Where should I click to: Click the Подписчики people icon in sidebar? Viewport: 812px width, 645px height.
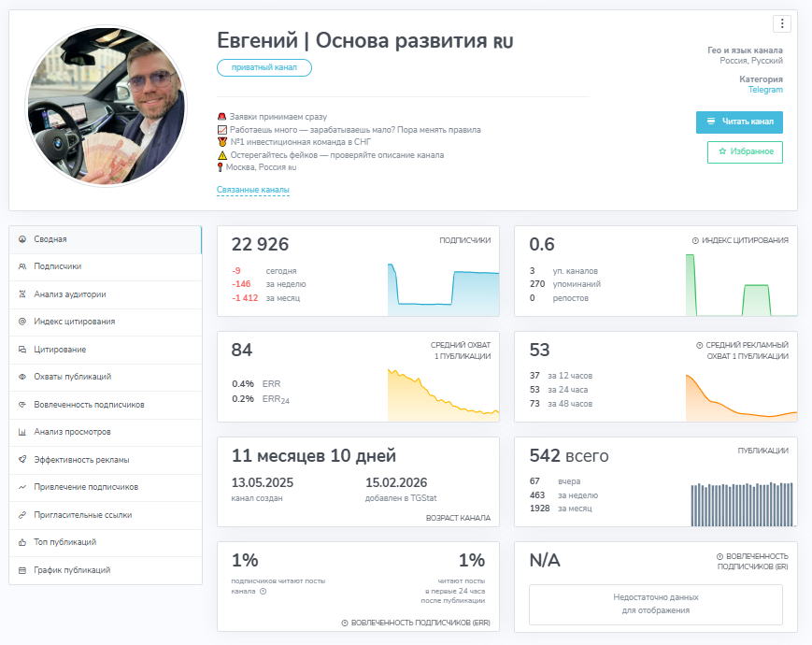(22, 266)
